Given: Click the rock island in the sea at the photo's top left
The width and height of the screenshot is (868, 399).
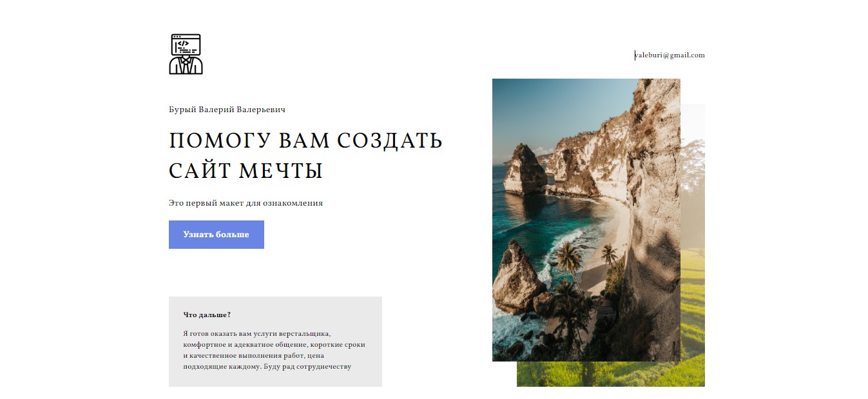Looking at the screenshot, I should [x=524, y=170].
